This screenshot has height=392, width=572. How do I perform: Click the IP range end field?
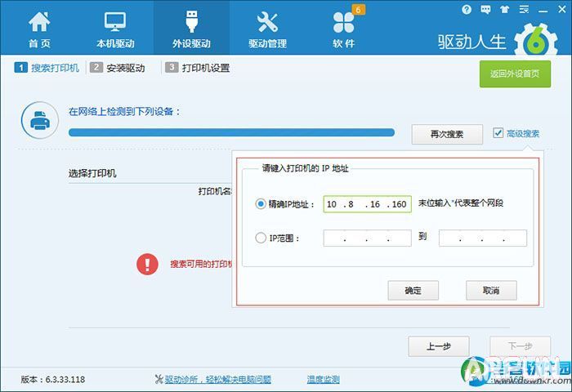tap(483, 238)
